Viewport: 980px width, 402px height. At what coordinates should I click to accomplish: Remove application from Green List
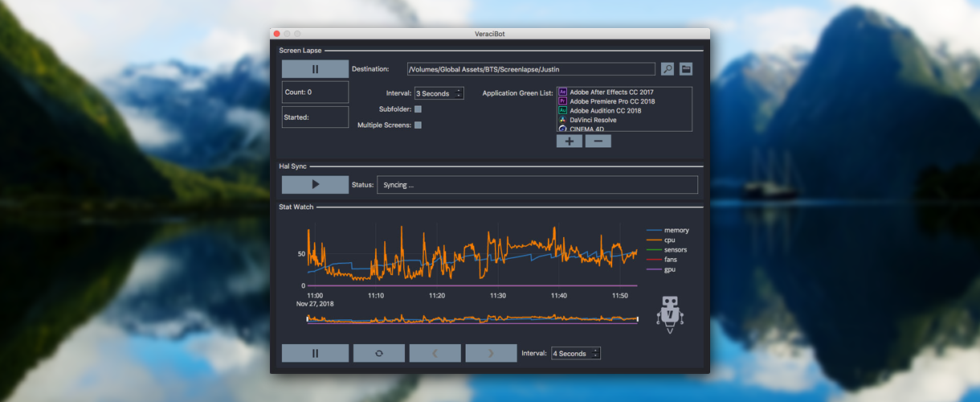[x=598, y=142]
